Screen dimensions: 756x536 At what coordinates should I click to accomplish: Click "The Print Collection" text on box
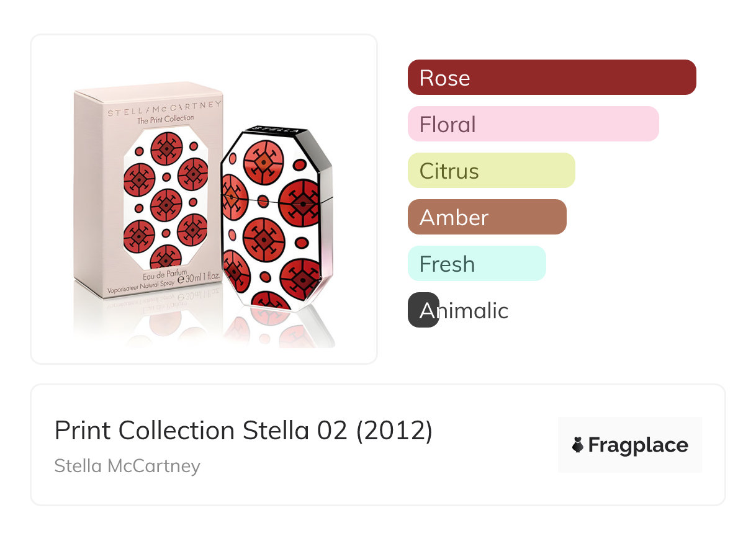(x=165, y=118)
